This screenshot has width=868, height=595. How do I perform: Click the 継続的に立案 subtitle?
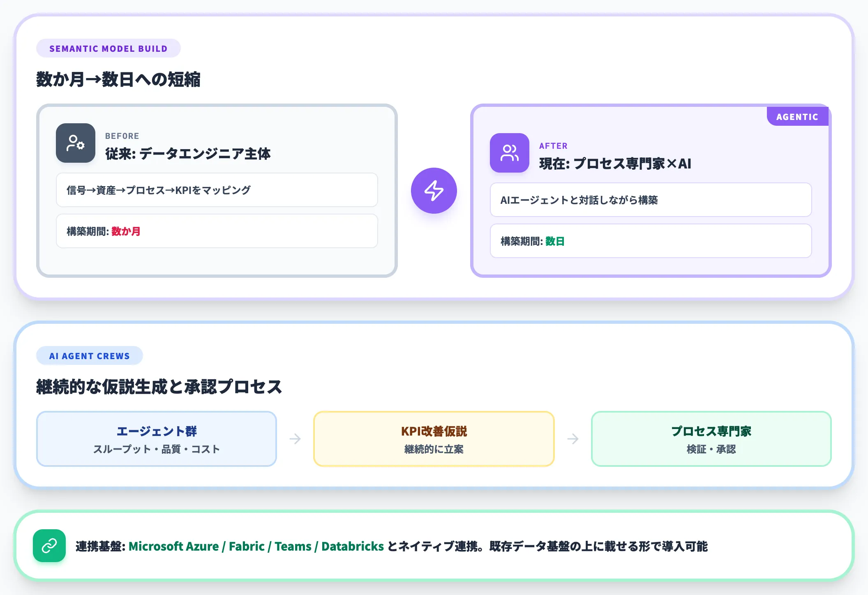(x=434, y=449)
